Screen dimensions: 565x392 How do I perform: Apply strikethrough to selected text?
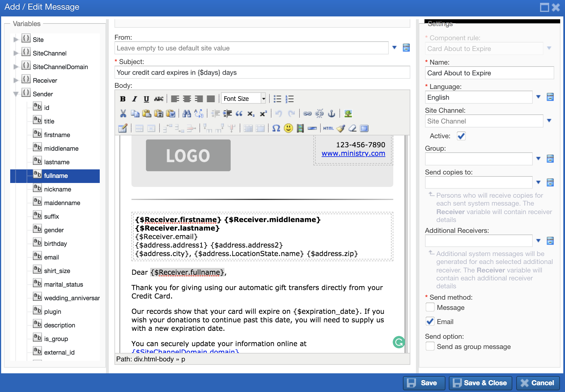[159, 99]
